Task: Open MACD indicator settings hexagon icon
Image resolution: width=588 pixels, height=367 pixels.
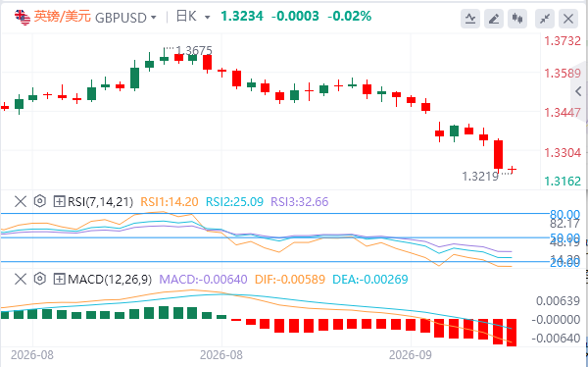Action: pos(40,279)
